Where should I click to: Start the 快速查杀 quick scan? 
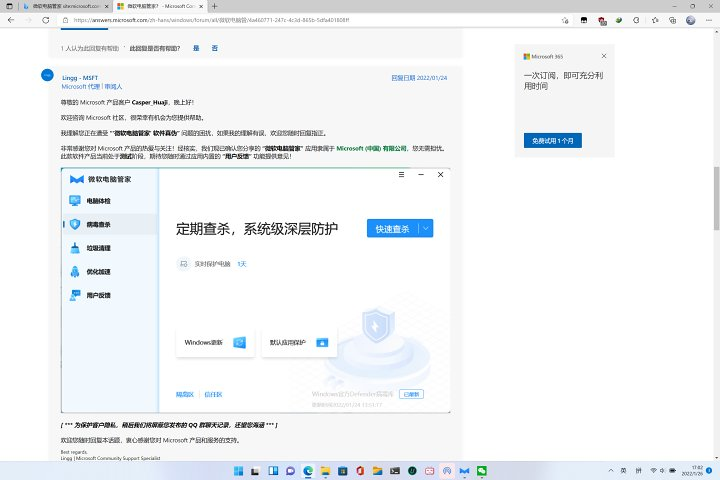(x=392, y=228)
